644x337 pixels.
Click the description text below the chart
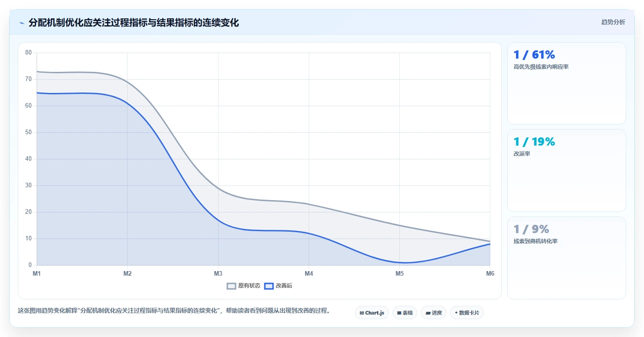[x=174, y=310]
